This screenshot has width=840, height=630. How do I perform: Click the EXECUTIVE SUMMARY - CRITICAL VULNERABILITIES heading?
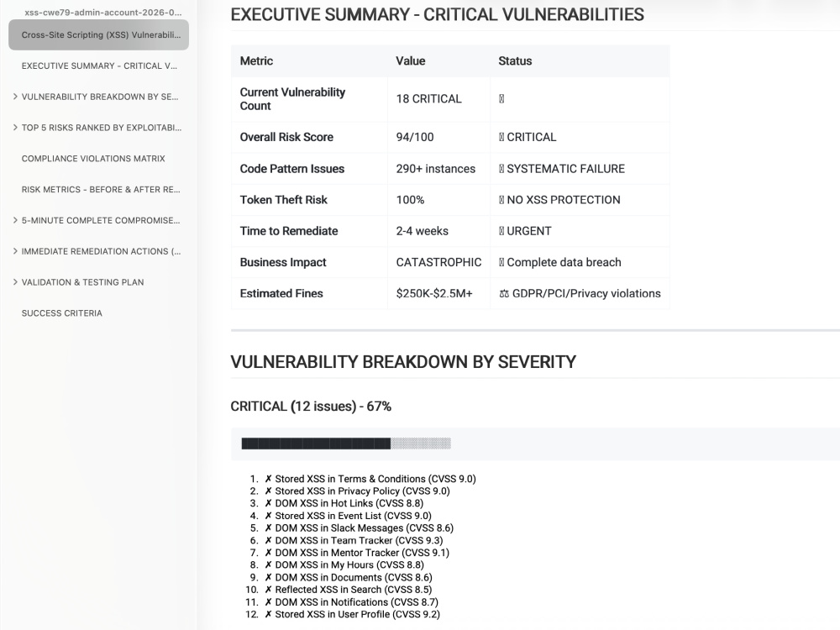point(437,14)
